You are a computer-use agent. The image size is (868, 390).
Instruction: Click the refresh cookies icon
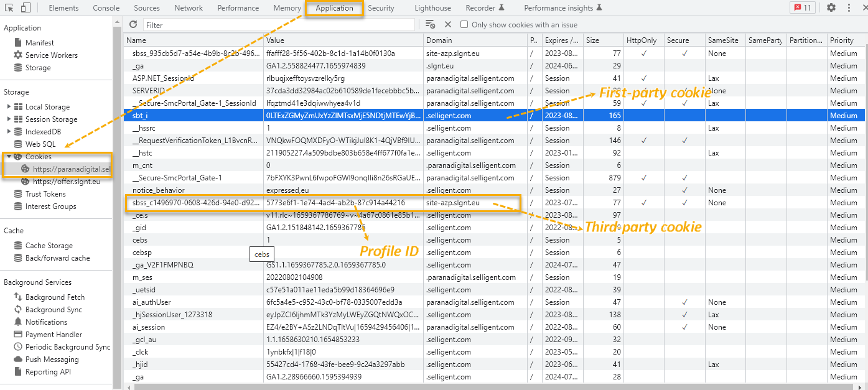pos(133,25)
